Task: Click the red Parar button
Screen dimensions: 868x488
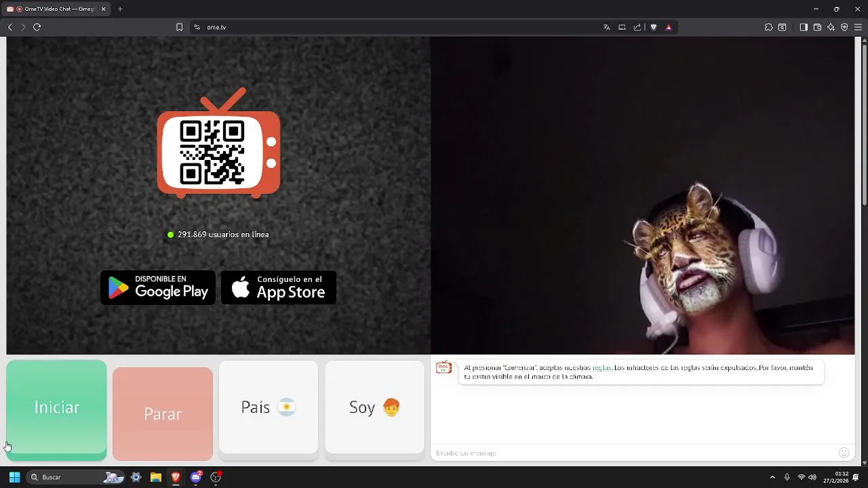Action: [x=163, y=413]
